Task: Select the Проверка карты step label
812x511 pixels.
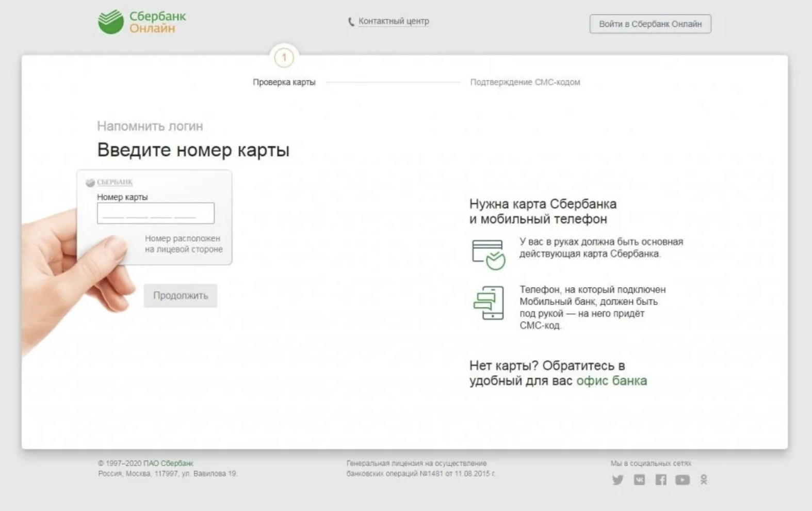Action: 284,82
